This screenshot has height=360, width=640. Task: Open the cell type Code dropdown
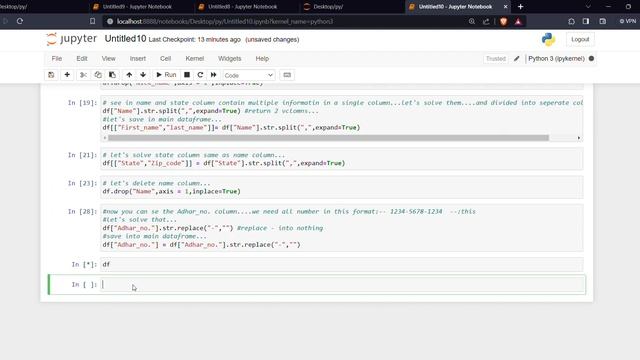(249, 75)
